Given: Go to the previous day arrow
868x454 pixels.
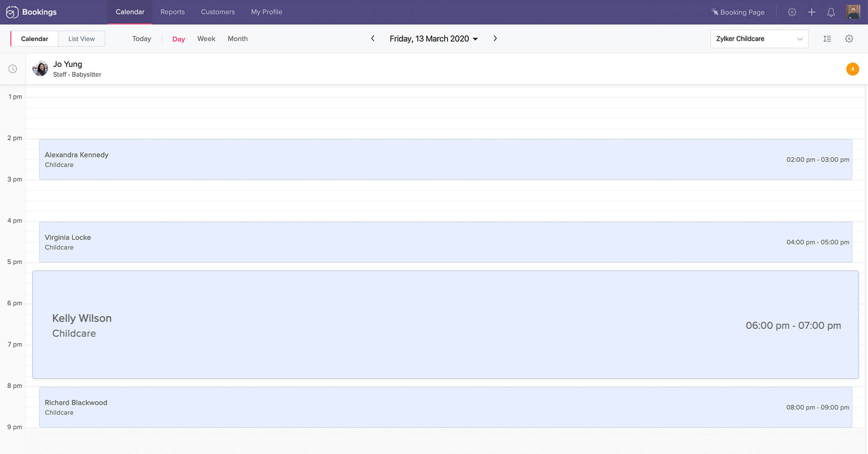Looking at the screenshot, I should click(x=373, y=38).
